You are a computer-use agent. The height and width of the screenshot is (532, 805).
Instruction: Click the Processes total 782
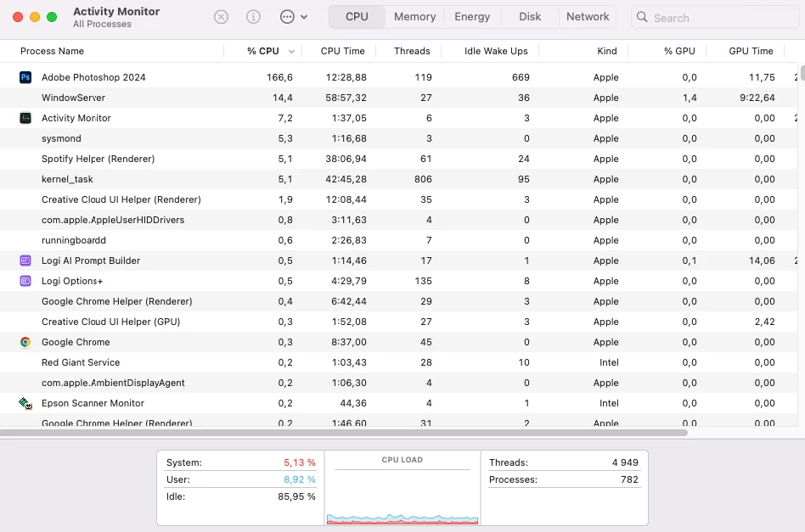pos(629,479)
